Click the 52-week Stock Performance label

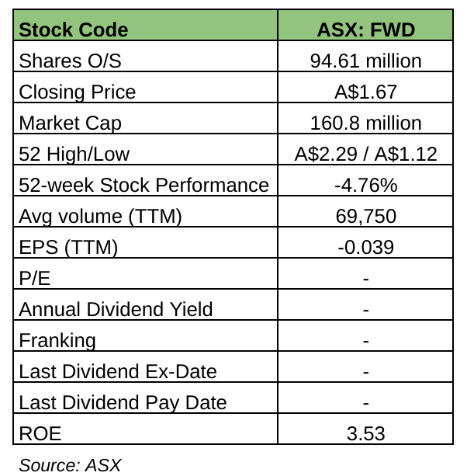tap(144, 185)
